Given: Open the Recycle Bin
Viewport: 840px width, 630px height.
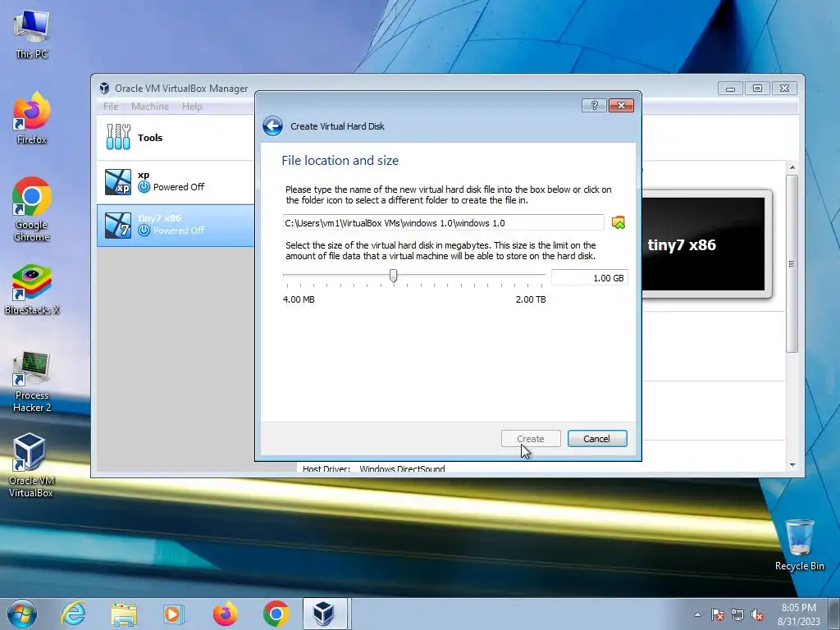Looking at the screenshot, I should (x=799, y=545).
